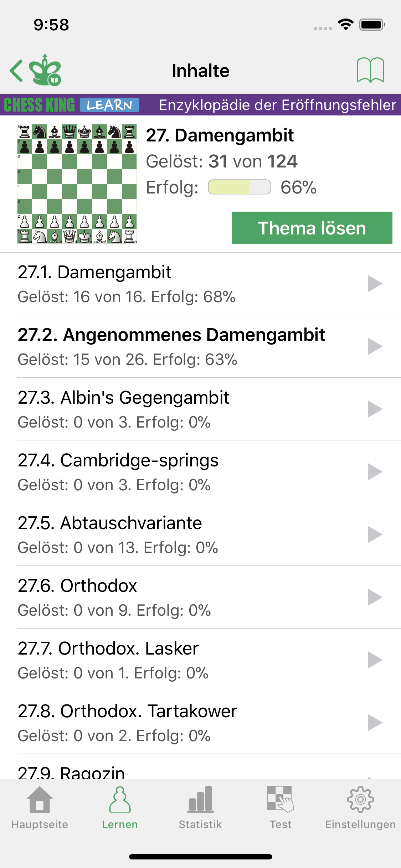Screen dimensions: 401x868
Task: Tap the back arrow chevron
Action: 16,71
